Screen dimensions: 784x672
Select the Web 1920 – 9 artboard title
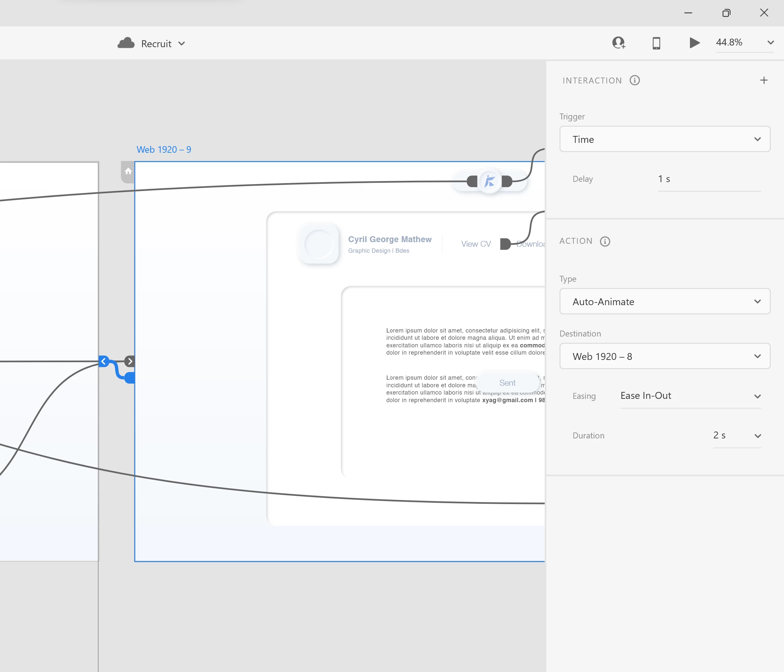[x=163, y=150]
